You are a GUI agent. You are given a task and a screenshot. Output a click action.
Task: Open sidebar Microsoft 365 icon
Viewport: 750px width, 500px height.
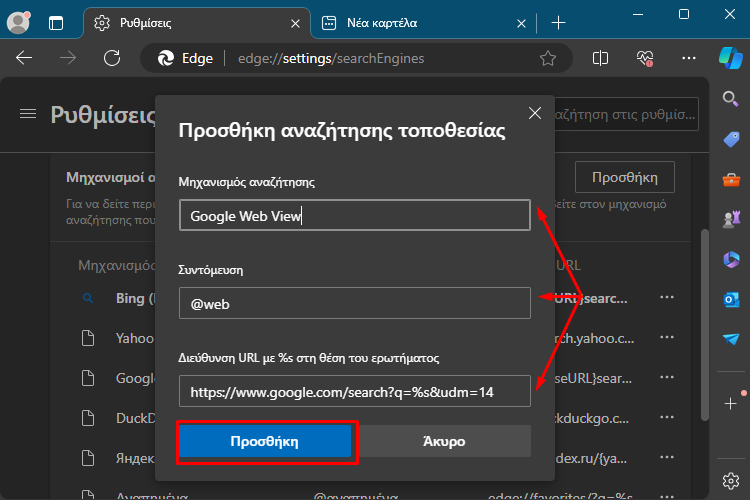point(731,259)
